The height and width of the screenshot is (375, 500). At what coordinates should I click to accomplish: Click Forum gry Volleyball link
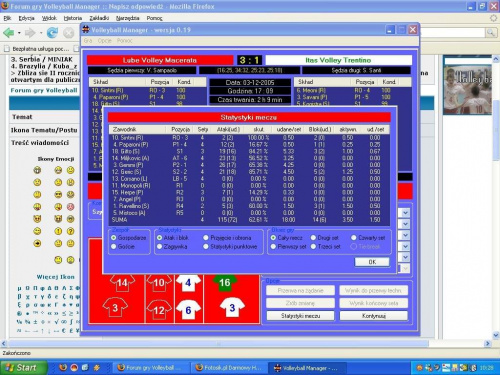pyautogui.click(x=44, y=90)
